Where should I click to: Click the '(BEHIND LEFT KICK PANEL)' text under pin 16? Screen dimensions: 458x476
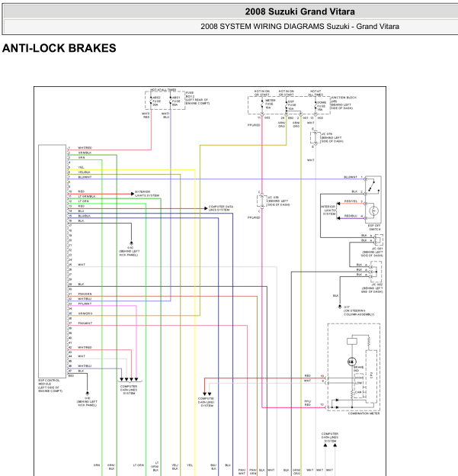point(130,253)
